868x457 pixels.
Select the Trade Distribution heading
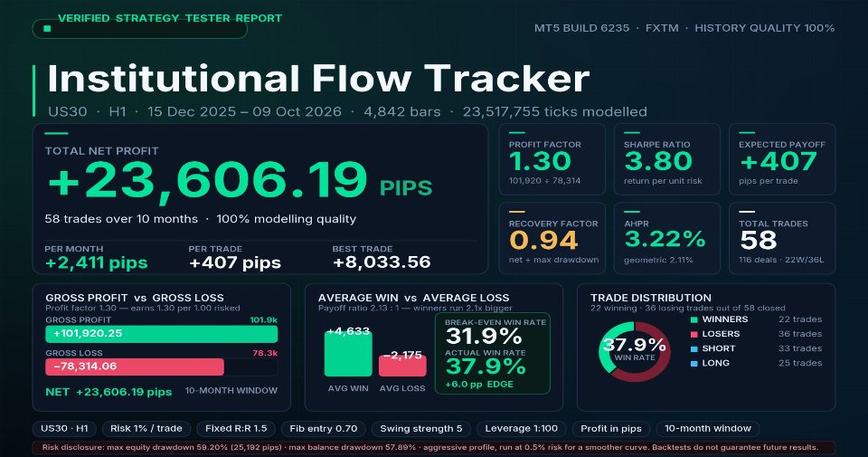[651, 298]
